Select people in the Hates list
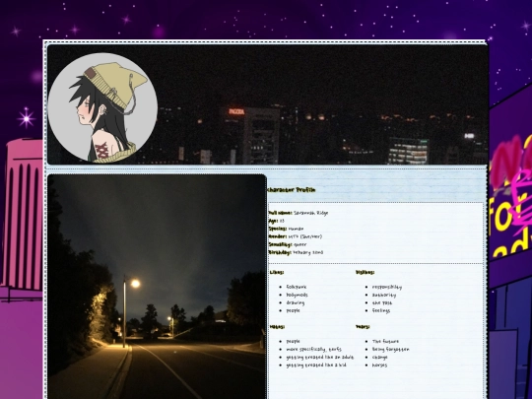Screen dimensions: 532x399 (x=294, y=341)
